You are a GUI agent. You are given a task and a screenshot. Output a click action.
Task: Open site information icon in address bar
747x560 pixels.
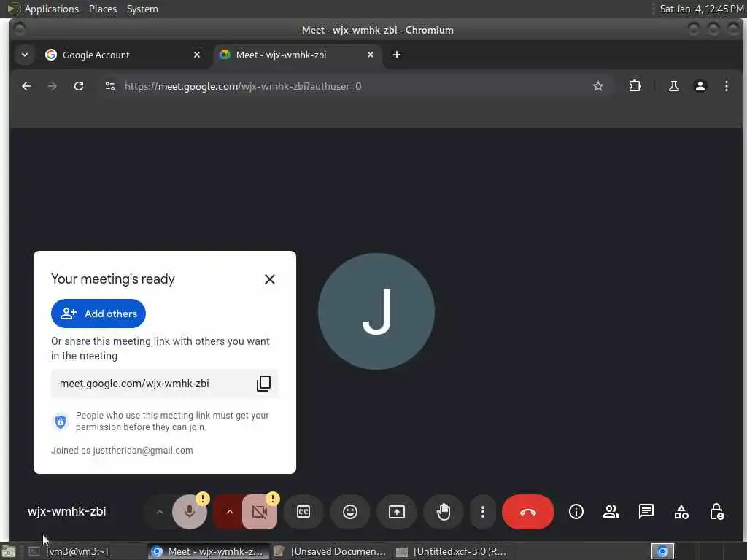[x=110, y=86]
